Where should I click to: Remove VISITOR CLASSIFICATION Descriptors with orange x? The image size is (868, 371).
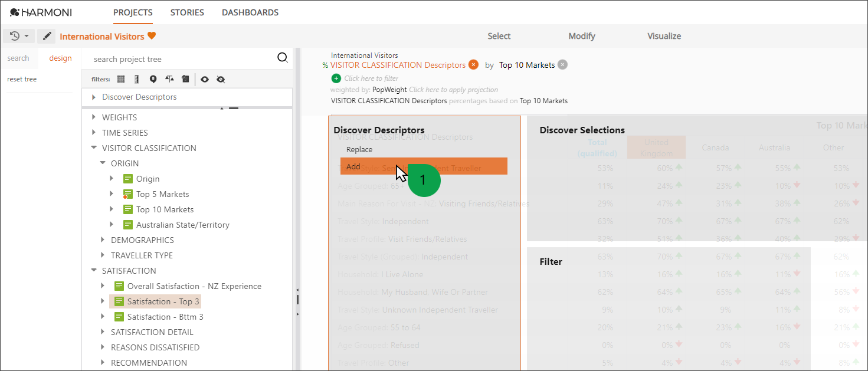coord(473,65)
